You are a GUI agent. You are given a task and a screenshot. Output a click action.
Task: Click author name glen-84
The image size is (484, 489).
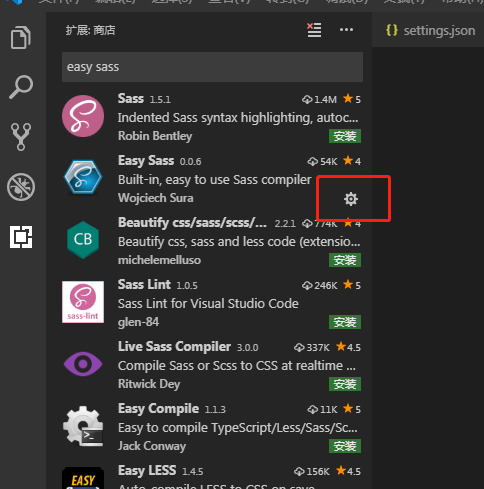click(x=138, y=322)
